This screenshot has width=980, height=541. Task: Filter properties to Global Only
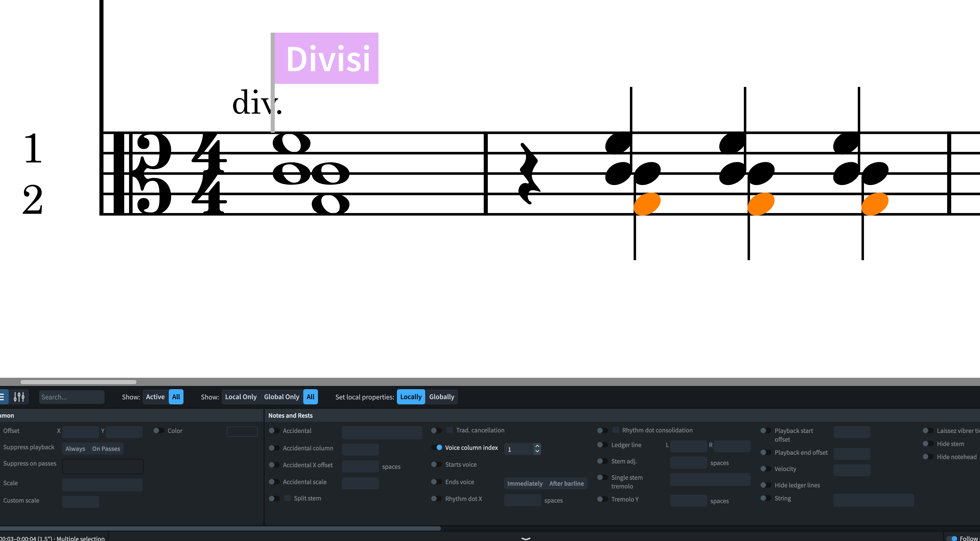pos(281,397)
